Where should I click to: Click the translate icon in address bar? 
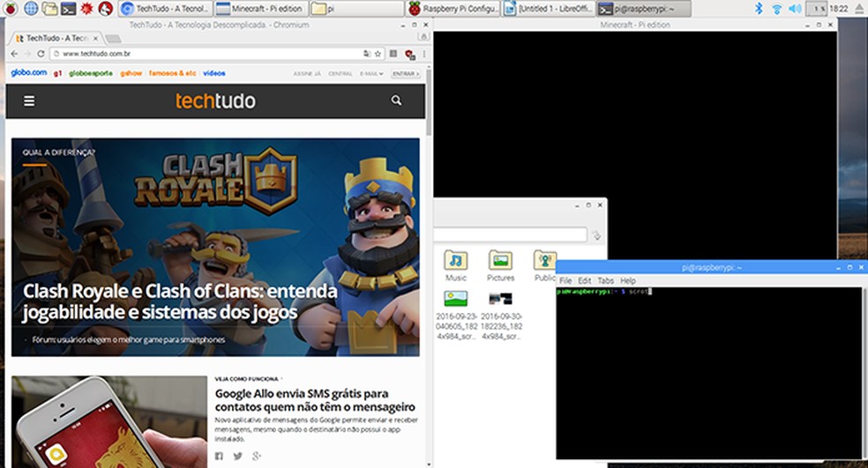point(366,54)
